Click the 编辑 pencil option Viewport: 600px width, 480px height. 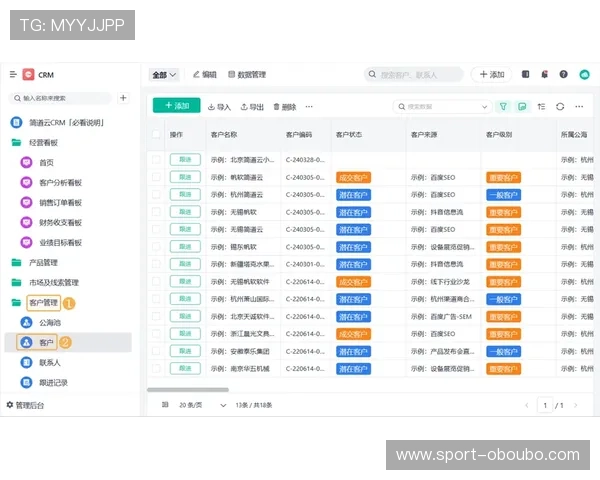tap(205, 74)
